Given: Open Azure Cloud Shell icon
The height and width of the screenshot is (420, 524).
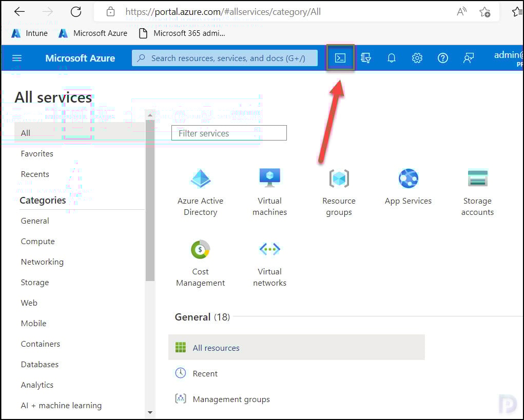Looking at the screenshot, I should 340,58.
